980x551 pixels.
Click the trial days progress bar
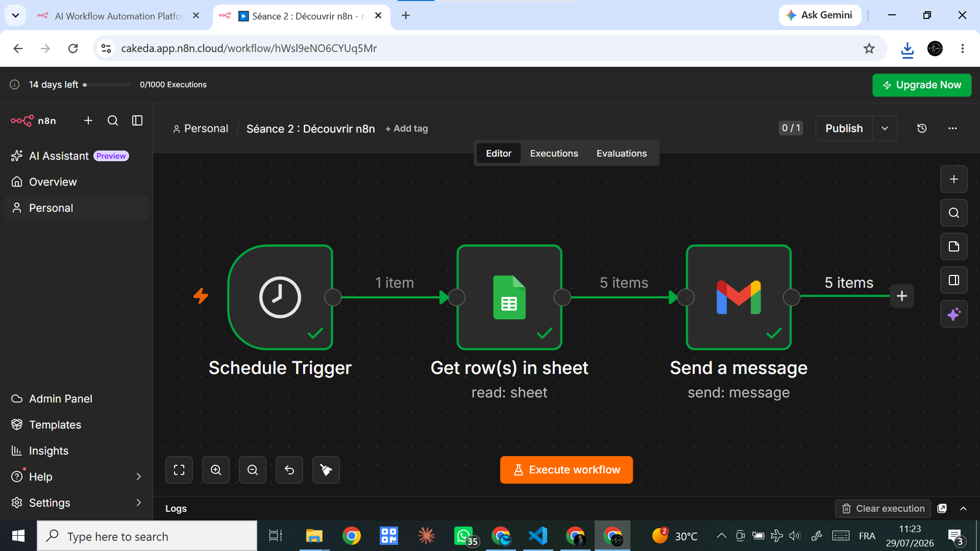(107, 85)
